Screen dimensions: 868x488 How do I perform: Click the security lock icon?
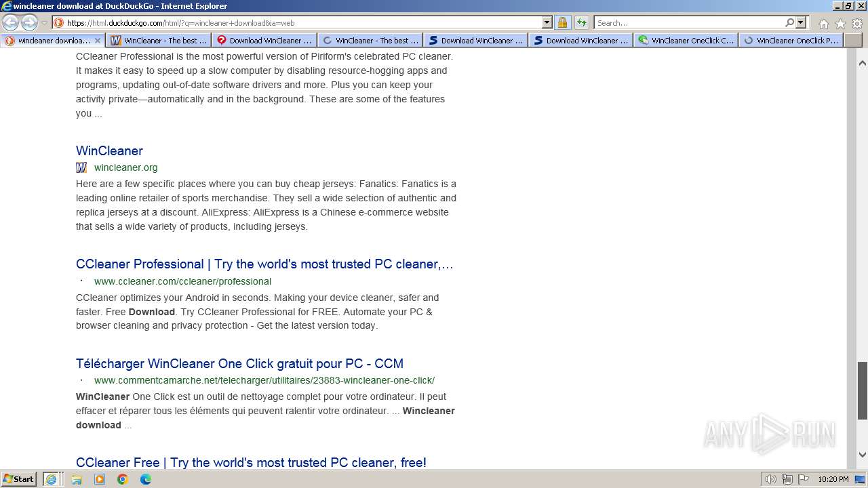coord(562,22)
